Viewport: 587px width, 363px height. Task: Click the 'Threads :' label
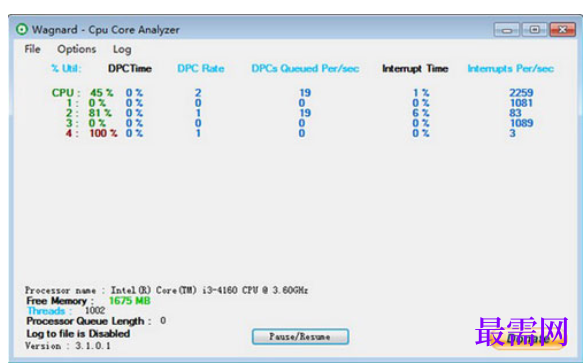(49, 311)
